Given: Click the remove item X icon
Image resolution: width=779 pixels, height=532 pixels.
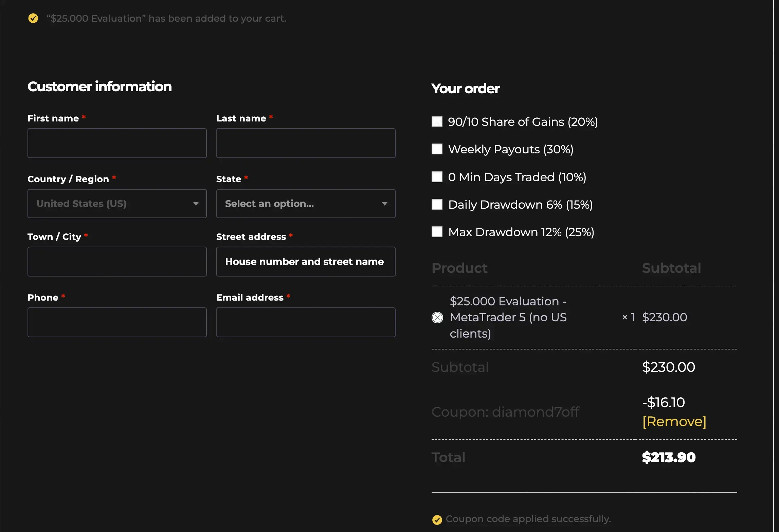Looking at the screenshot, I should [437, 318].
